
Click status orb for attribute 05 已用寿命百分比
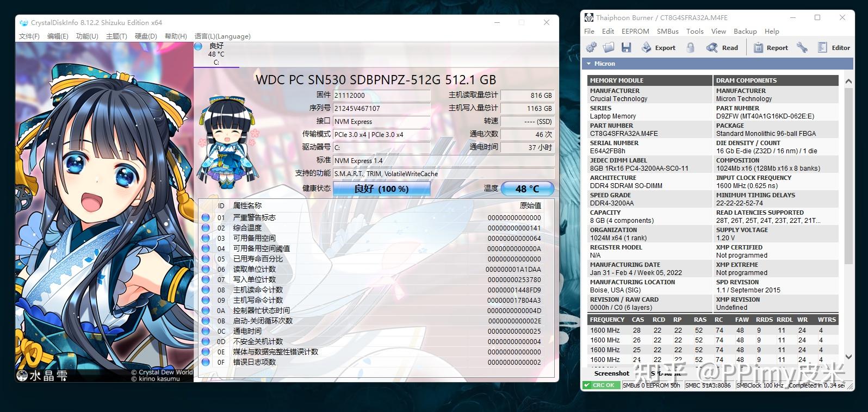pyautogui.click(x=206, y=259)
